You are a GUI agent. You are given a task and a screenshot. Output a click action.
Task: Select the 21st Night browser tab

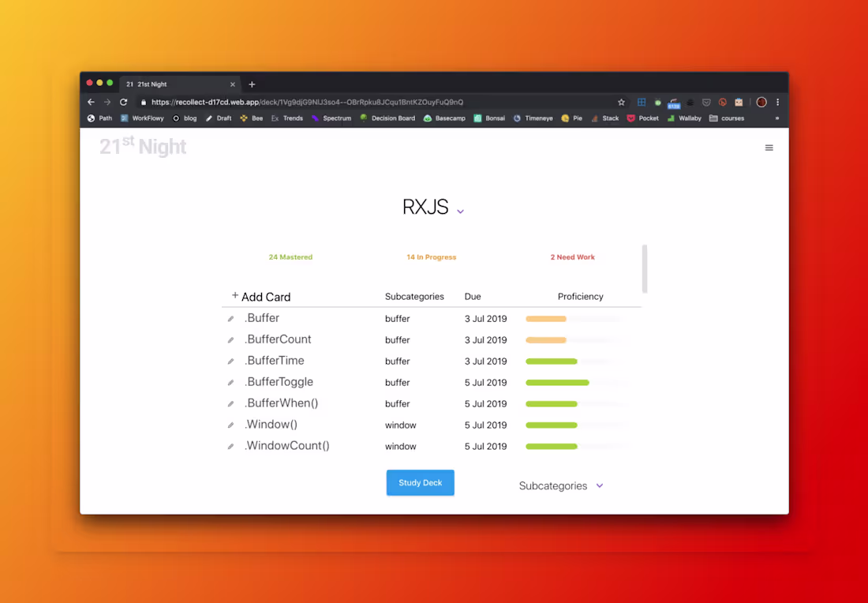(x=180, y=84)
